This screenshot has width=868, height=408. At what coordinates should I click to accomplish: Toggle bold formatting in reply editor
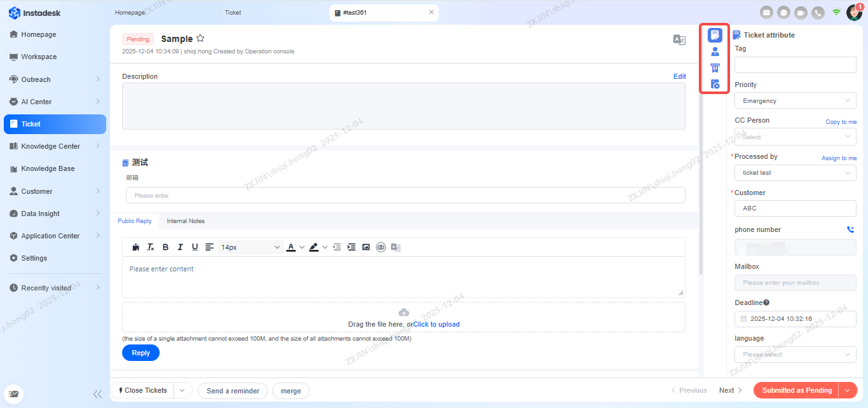[x=165, y=247]
